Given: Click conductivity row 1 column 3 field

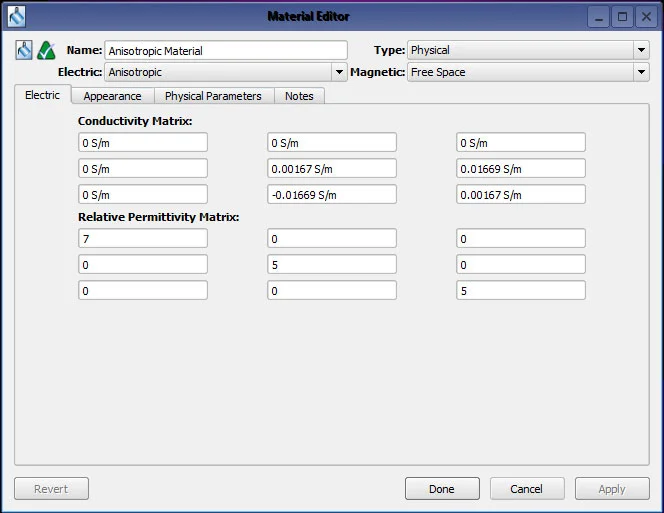Looking at the screenshot, I should [x=520, y=143].
